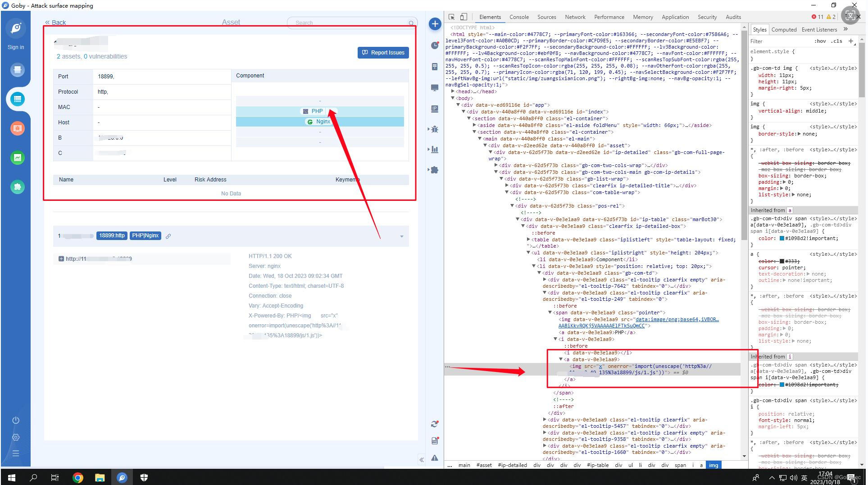Expand the head element node

(453, 91)
